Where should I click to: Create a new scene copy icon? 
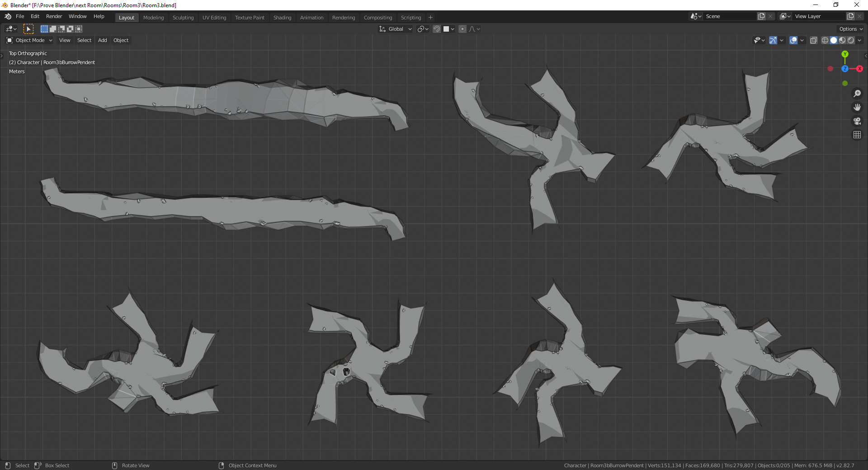761,16
